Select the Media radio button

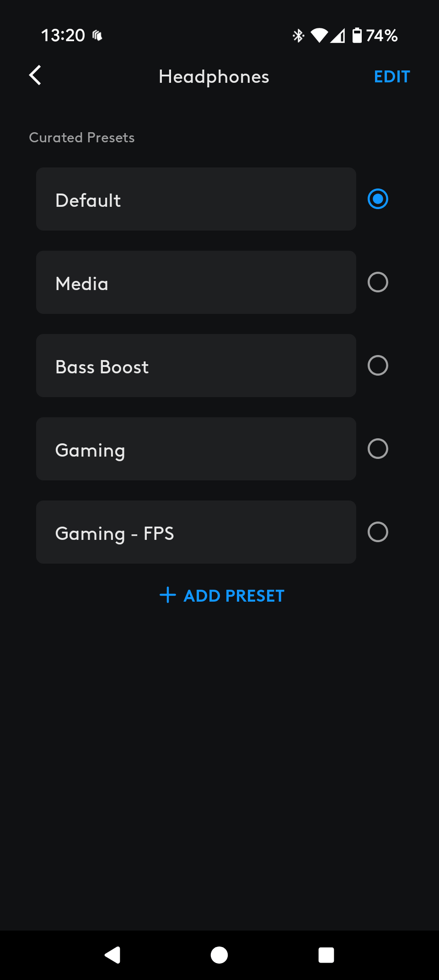(x=378, y=282)
